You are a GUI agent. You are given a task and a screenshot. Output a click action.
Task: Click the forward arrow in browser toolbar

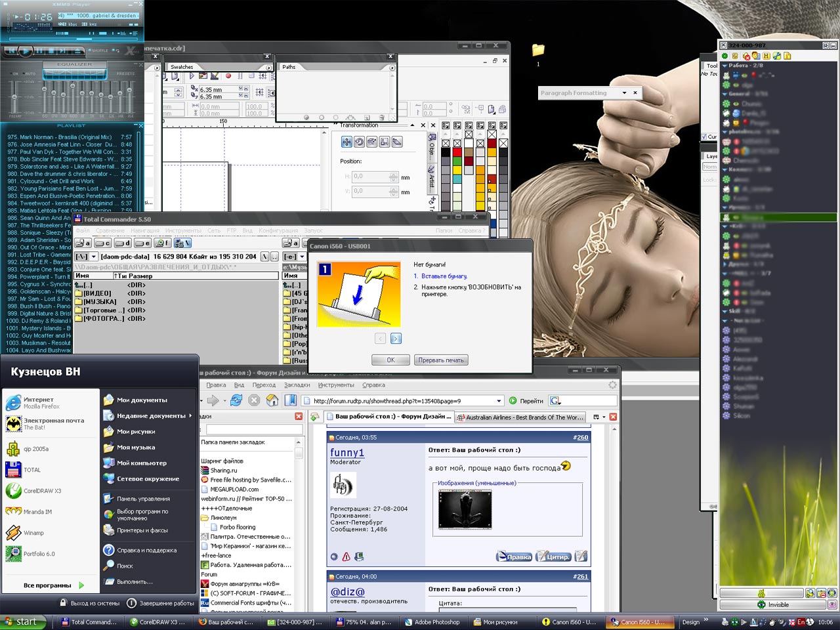[213, 400]
